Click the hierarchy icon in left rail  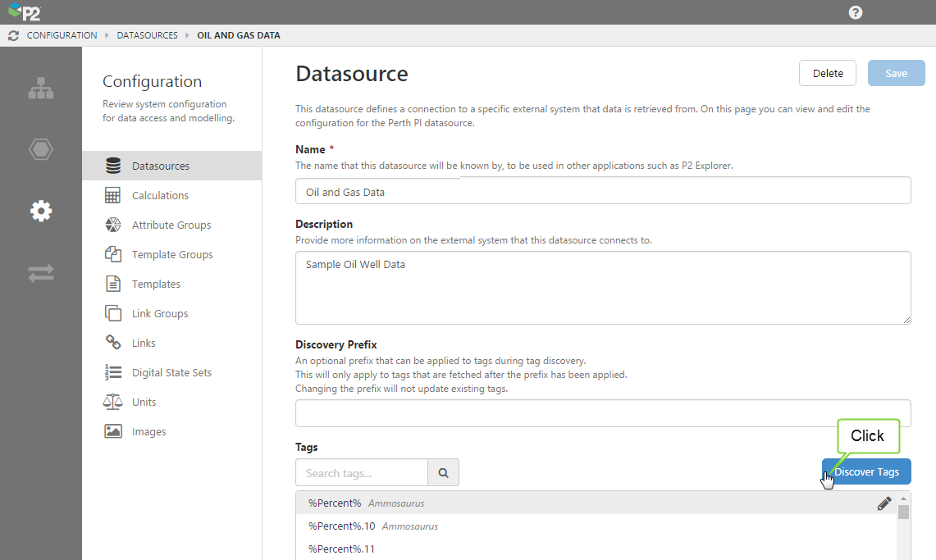41,89
